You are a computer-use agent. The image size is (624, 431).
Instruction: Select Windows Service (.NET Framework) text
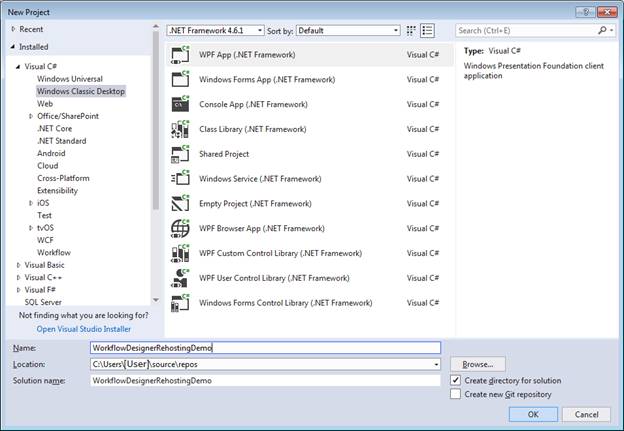click(x=260, y=179)
